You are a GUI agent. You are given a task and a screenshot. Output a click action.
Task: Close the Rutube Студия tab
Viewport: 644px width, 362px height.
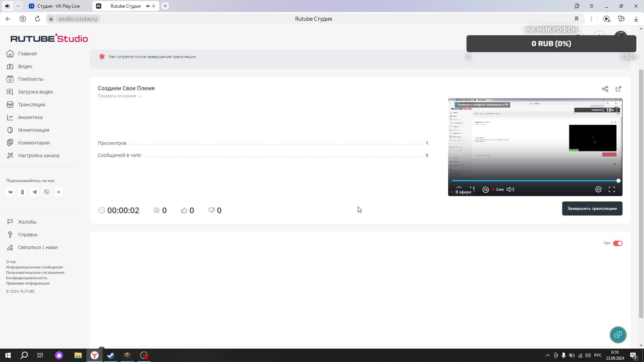[x=154, y=6]
